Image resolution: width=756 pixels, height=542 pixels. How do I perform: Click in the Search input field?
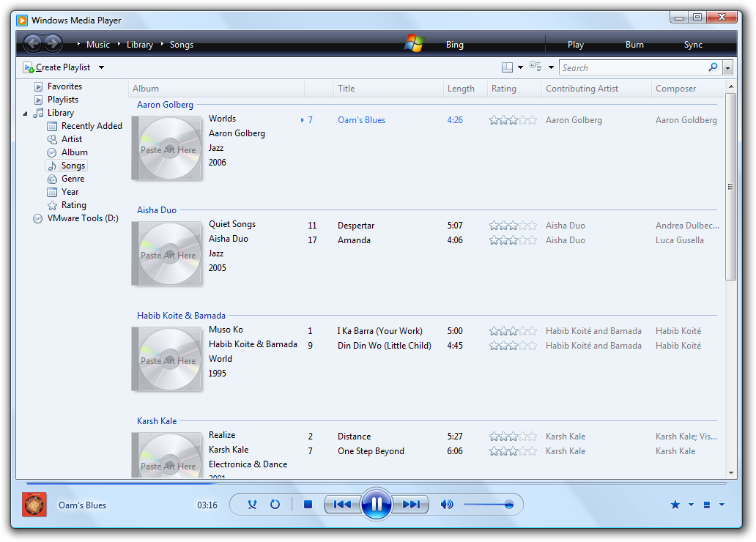[x=633, y=68]
